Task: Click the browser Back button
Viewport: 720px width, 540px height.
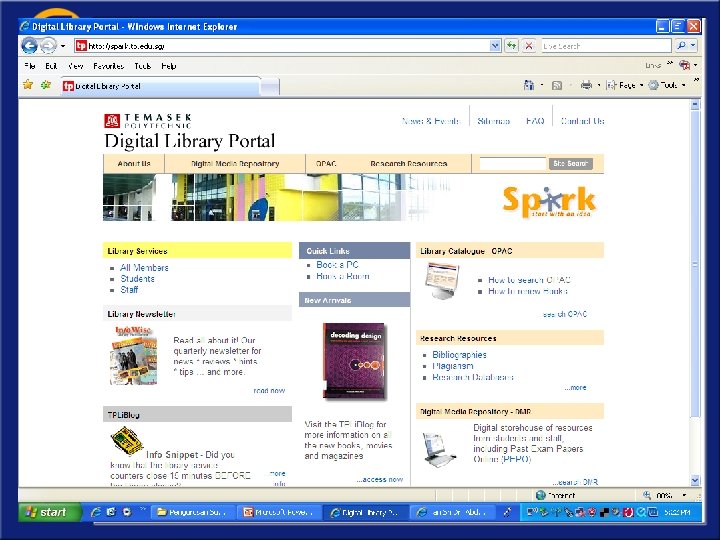Action: pos(29,46)
